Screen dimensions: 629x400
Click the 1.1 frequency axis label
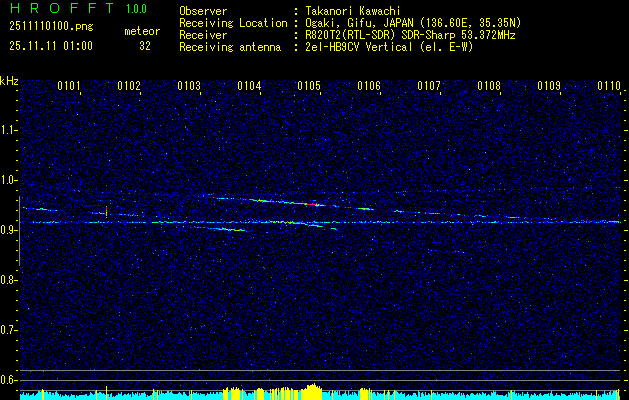pos(9,130)
